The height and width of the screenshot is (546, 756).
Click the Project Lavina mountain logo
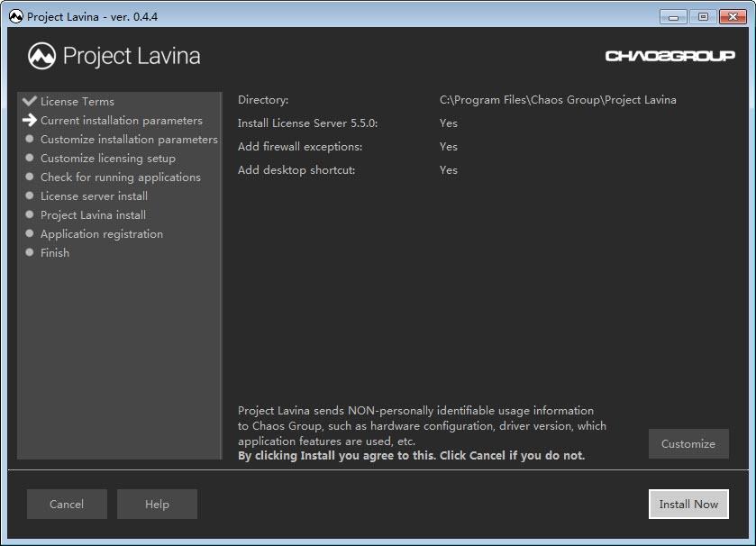coord(42,56)
